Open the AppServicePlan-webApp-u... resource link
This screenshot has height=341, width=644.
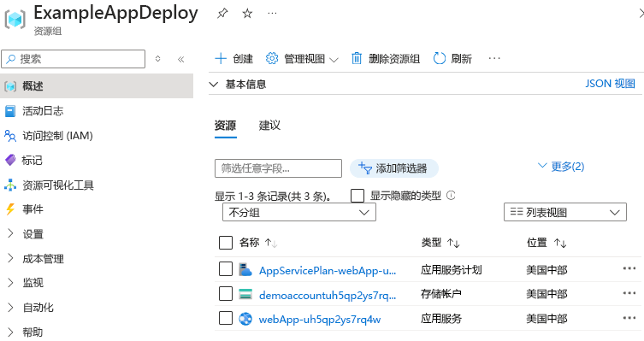tap(328, 270)
